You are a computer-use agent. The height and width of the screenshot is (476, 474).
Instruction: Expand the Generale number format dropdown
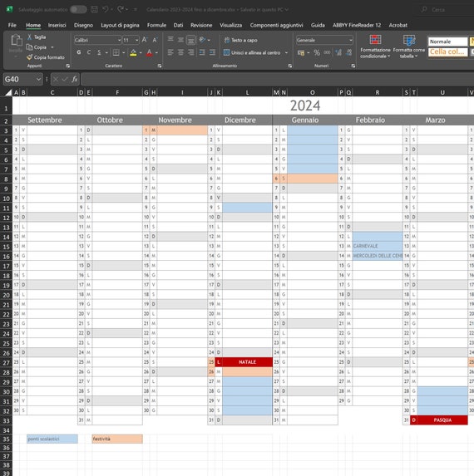click(x=351, y=40)
